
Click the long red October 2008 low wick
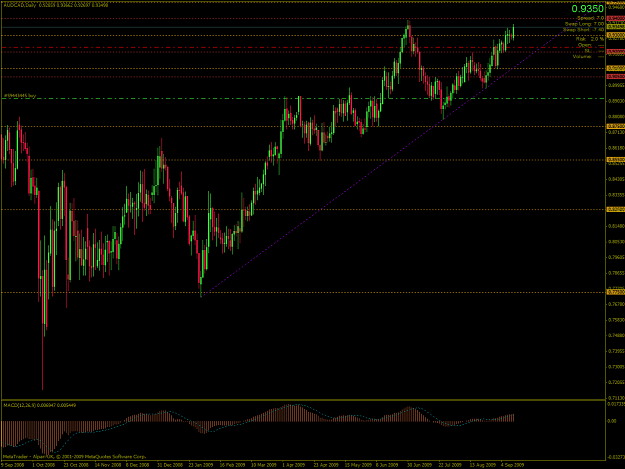(x=43, y=359)
